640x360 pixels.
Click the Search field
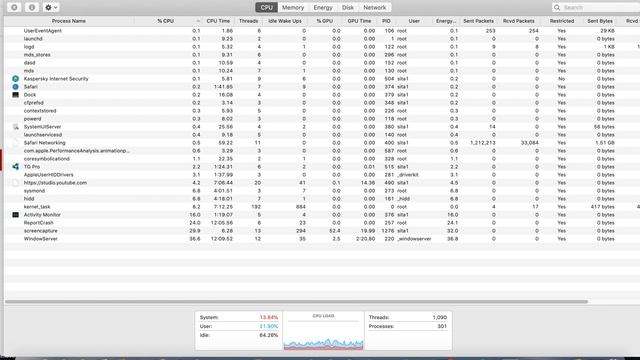pos(596,7)
